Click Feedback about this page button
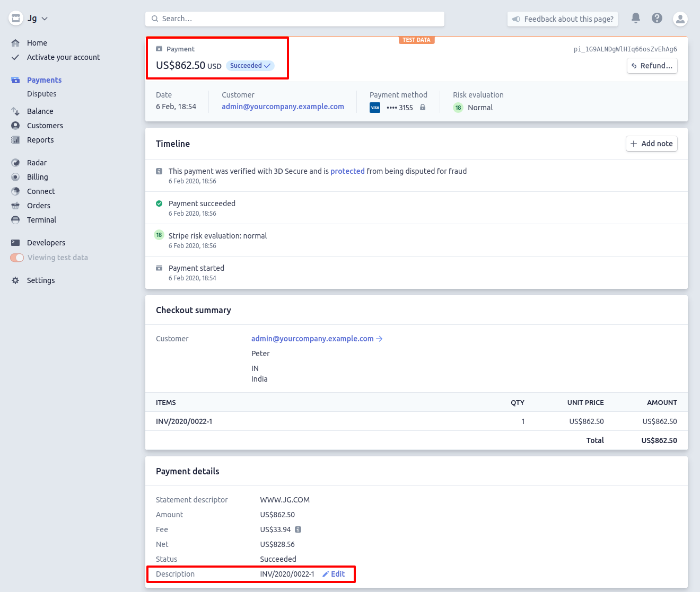Viewport: 700px width, 592px height. pyautogui.click(x=563, y=19)
